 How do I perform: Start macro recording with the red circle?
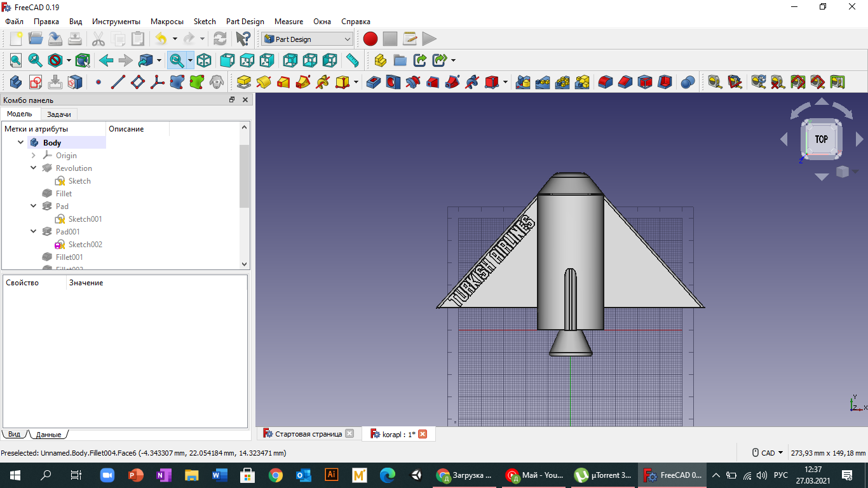click(x=370, y=39)
